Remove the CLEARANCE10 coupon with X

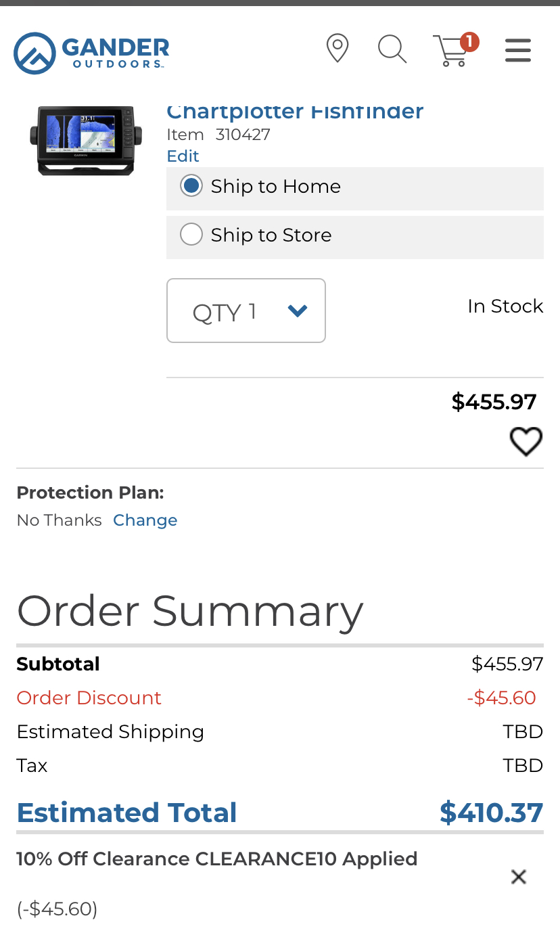coord(519,877)
